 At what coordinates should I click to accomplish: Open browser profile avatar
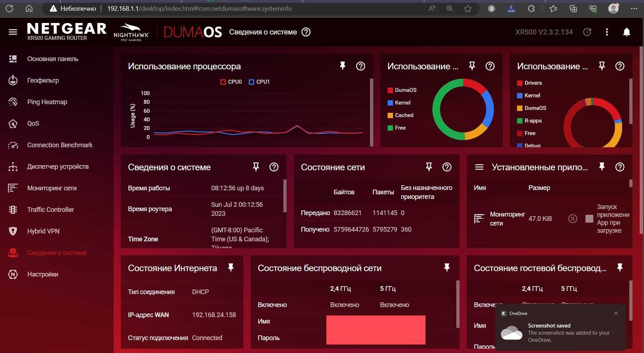(613, 9)
